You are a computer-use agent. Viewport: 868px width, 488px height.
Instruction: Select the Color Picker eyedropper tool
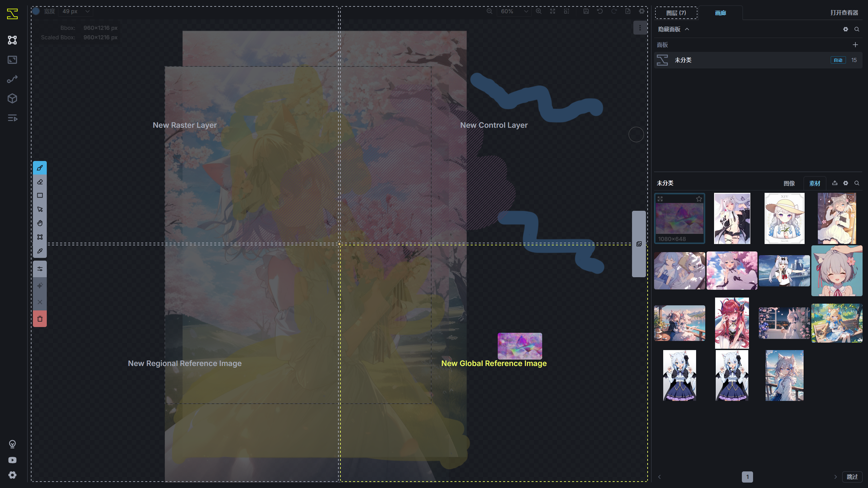[40, 251]
